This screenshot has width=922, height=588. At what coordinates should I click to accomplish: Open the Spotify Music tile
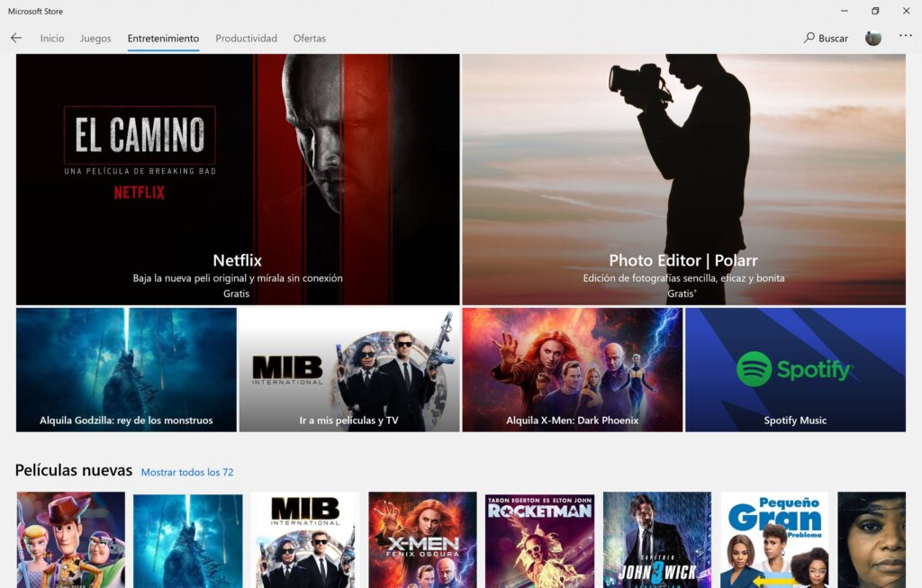tap(795, 370)
